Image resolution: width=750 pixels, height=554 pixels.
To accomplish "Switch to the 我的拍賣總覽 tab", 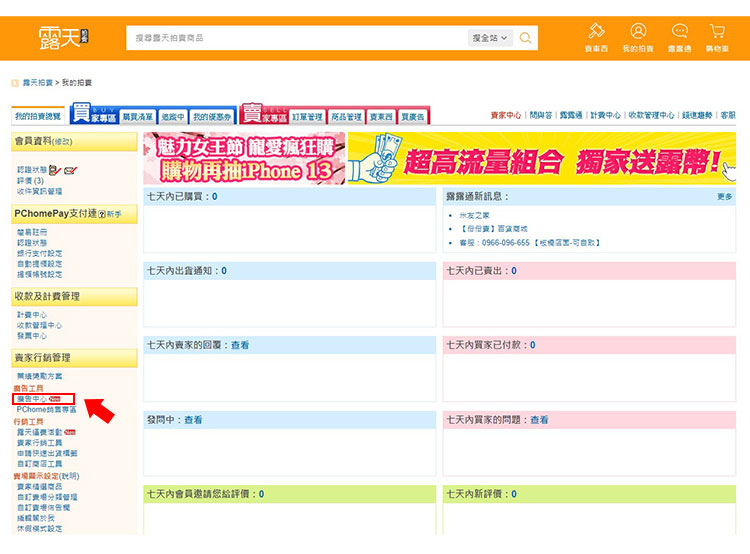I will (38, 117).
